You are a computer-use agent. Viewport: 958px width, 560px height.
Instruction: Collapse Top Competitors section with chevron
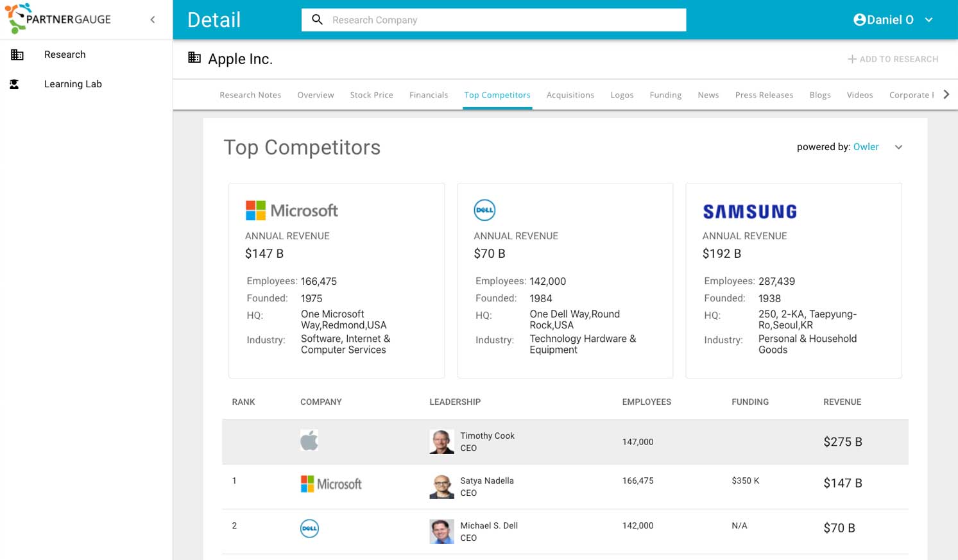click(x=898, y=147)
